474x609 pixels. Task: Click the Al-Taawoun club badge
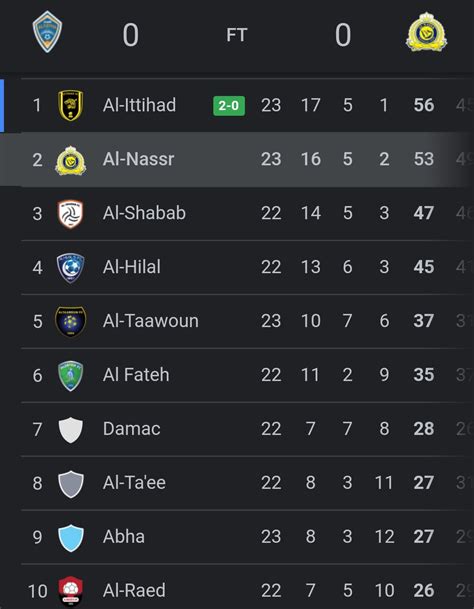point(70,321)
